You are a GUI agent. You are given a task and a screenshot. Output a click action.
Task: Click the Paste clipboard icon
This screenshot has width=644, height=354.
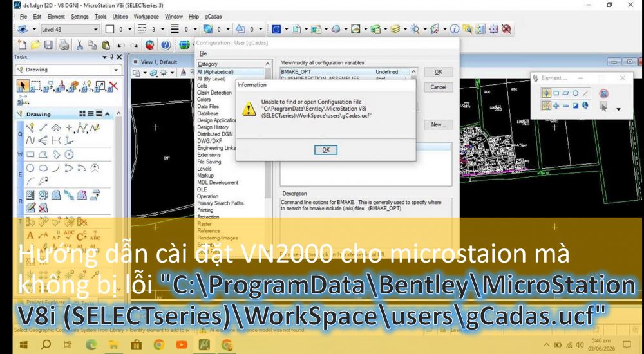[106, 44]
